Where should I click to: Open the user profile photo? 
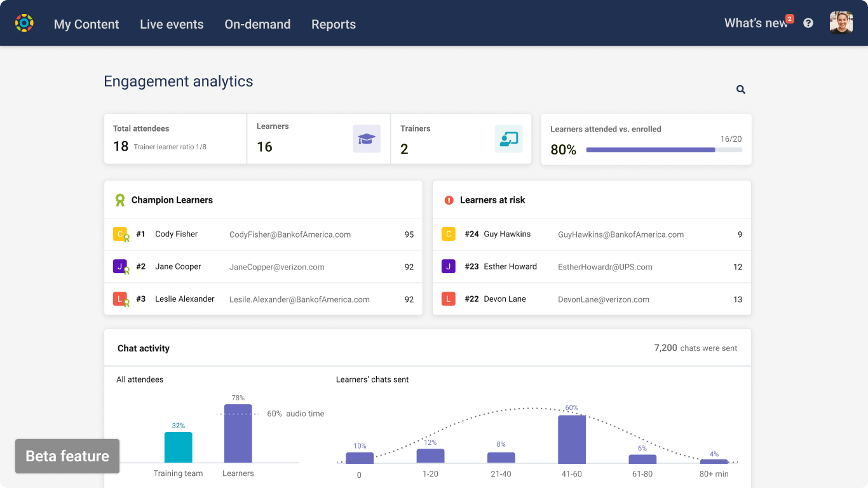841,23
